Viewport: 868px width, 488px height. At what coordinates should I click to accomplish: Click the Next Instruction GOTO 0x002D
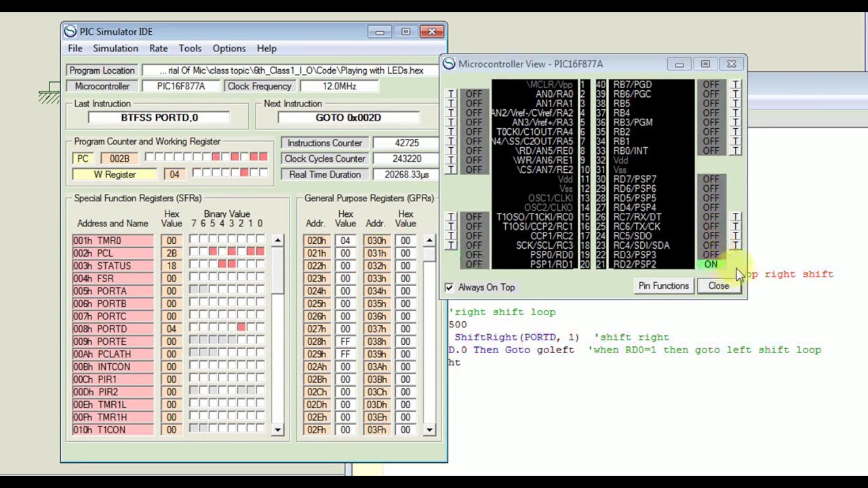tap(348, 117)
